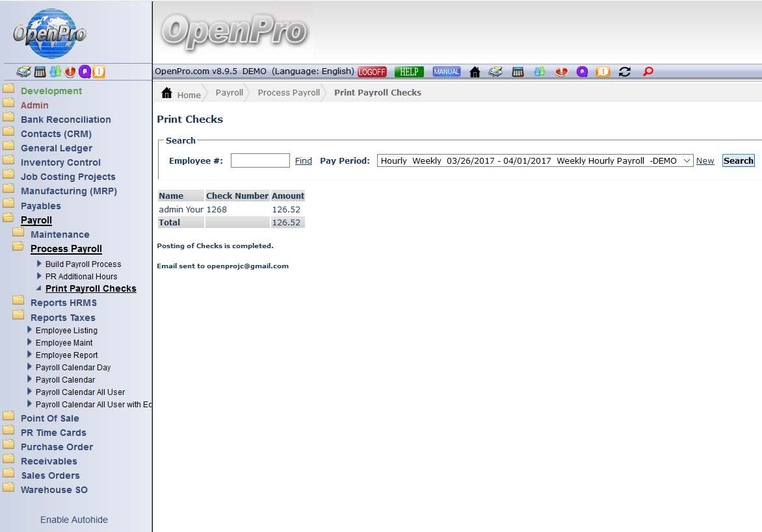Open the green HELP button

click(x=409, y=72)
